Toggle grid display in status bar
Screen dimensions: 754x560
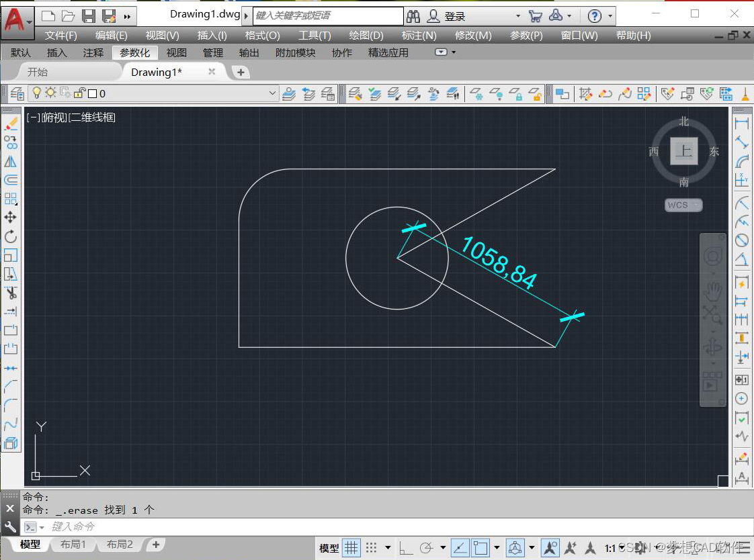click(x=351, y=548)
